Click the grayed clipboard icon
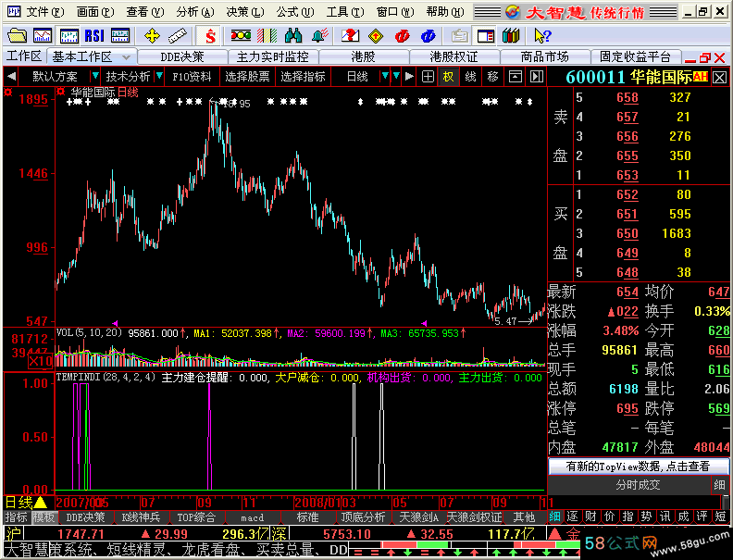This screenshot has width=733, height=560. coord(460,35)
